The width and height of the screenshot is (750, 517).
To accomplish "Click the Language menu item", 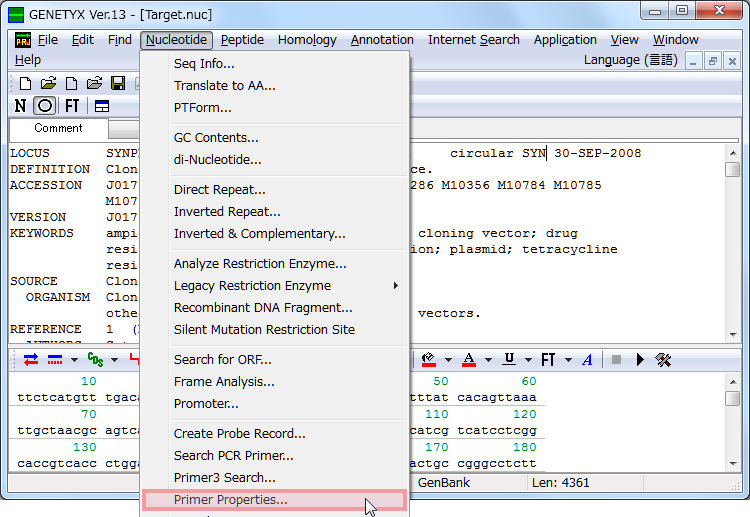I will coord(630,60).
